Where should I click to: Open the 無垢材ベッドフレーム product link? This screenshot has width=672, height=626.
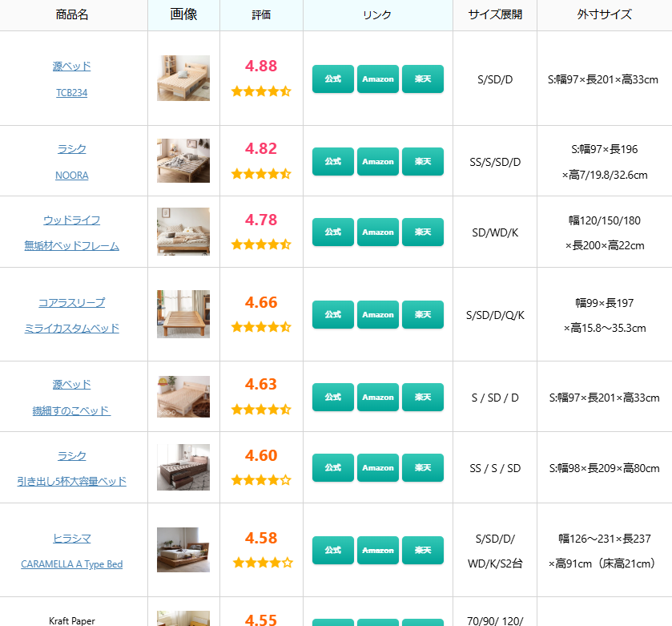[71, 246]
